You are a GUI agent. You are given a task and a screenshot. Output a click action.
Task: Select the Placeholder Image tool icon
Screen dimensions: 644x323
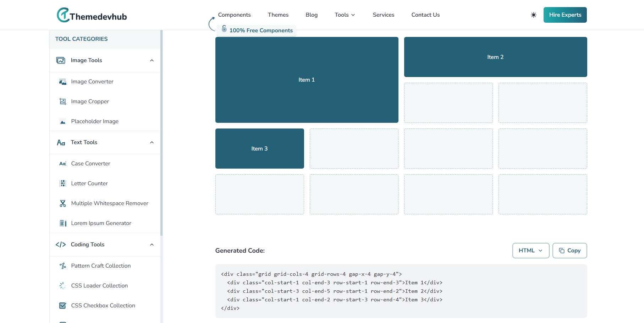63,121
